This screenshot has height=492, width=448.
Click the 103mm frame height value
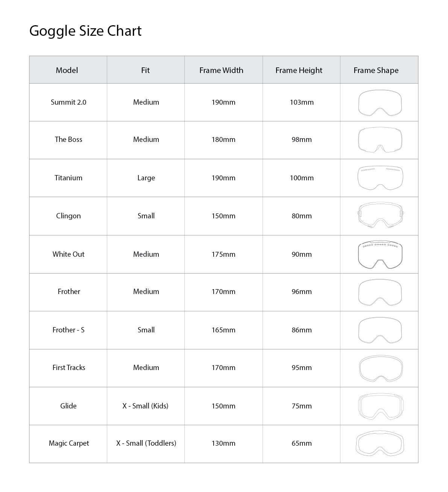tap(302, 102)
